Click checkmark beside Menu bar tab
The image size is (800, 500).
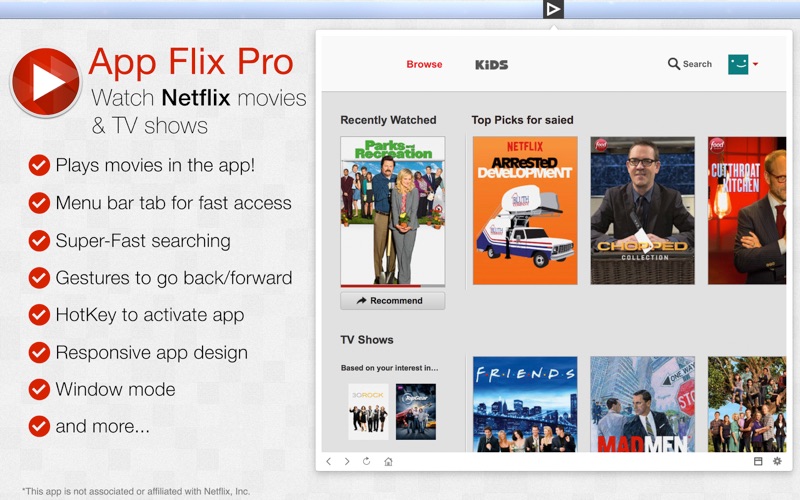[39, 203]
